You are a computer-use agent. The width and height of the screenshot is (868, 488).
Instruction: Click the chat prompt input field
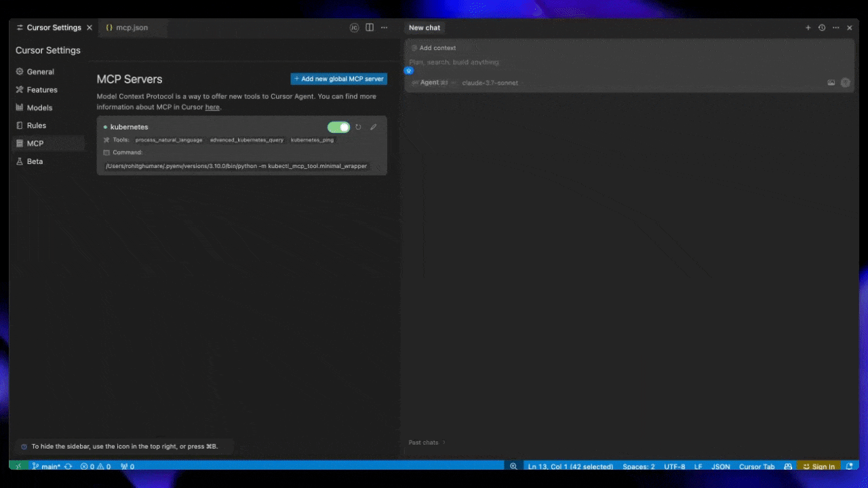(610, 62)
